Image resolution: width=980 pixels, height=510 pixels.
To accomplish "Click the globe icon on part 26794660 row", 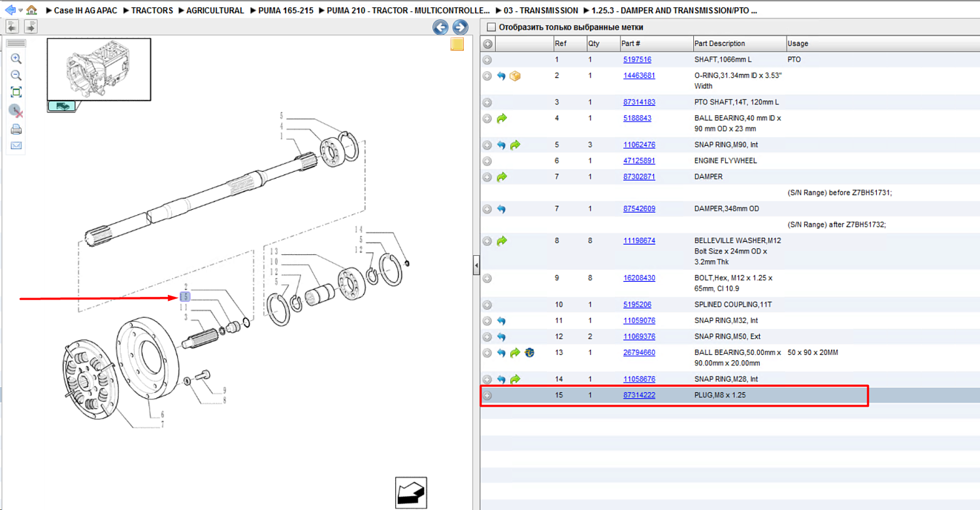I will coord(529,353).
